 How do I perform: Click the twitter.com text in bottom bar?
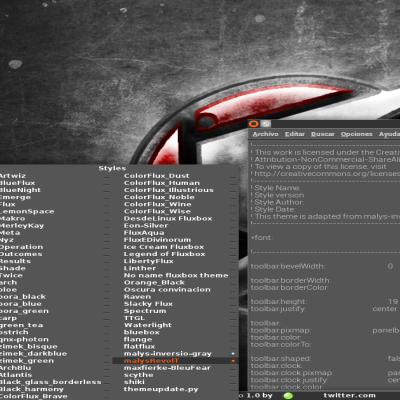tap(349, 396)
